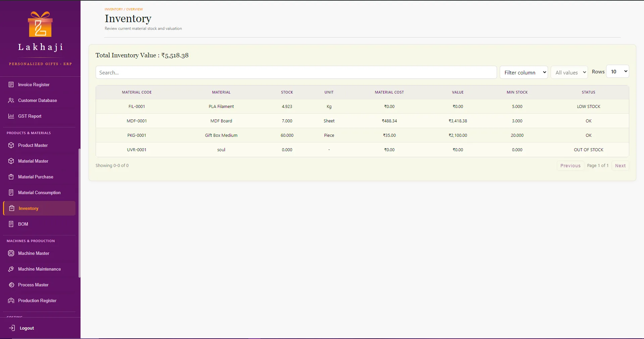
Task: Click the Machine Master chip icon
Action: [x=11, y=253]
